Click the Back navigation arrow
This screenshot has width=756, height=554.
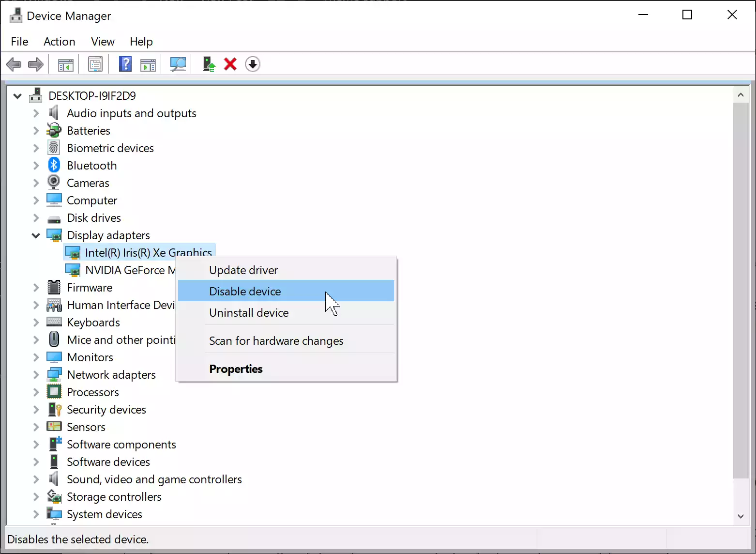click(x=14, y=64)
